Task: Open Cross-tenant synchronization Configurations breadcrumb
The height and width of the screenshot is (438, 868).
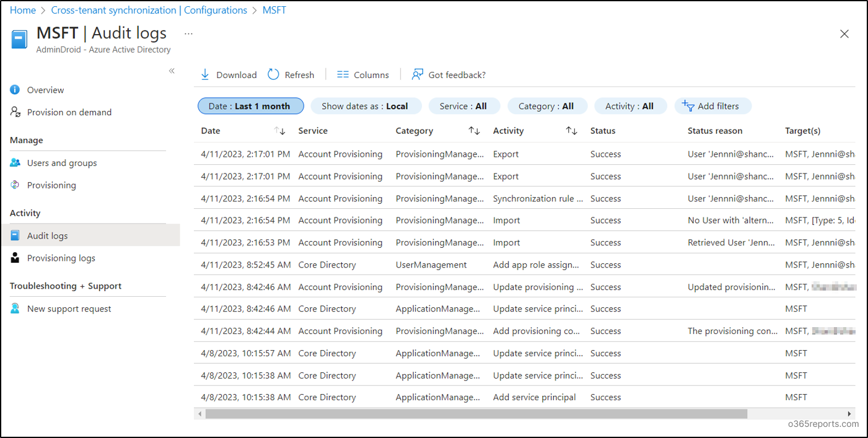Action: click(149, 10)
